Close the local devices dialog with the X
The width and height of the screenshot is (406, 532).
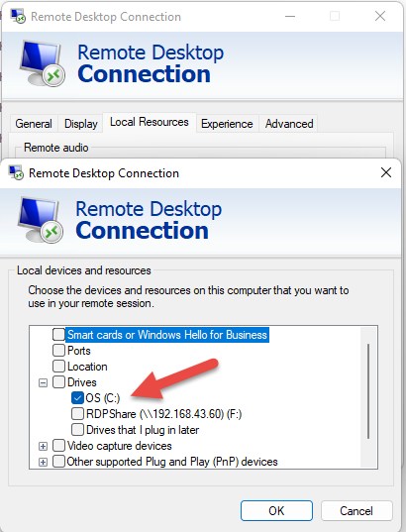coord(386,172)
